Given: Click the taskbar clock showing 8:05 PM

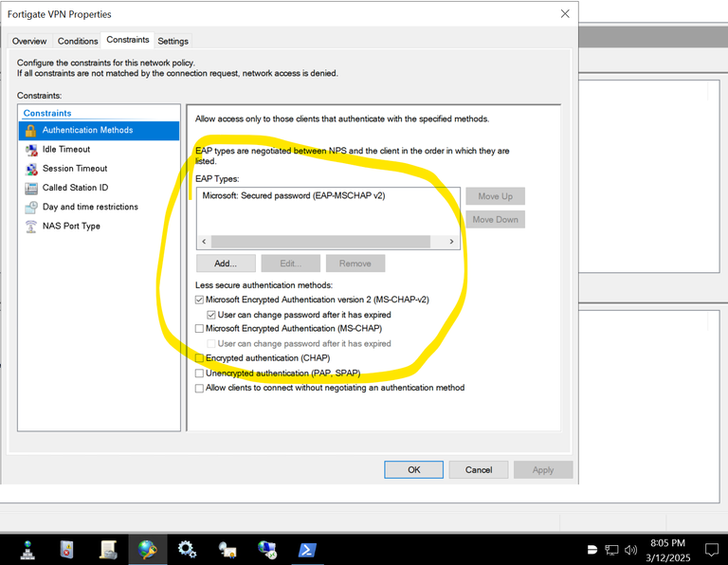Looking at the screenshot, I should tap(667, 550).
